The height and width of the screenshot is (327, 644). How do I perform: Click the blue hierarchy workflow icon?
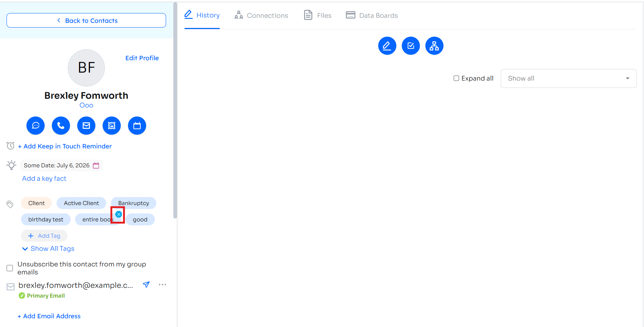click(434, 46)
